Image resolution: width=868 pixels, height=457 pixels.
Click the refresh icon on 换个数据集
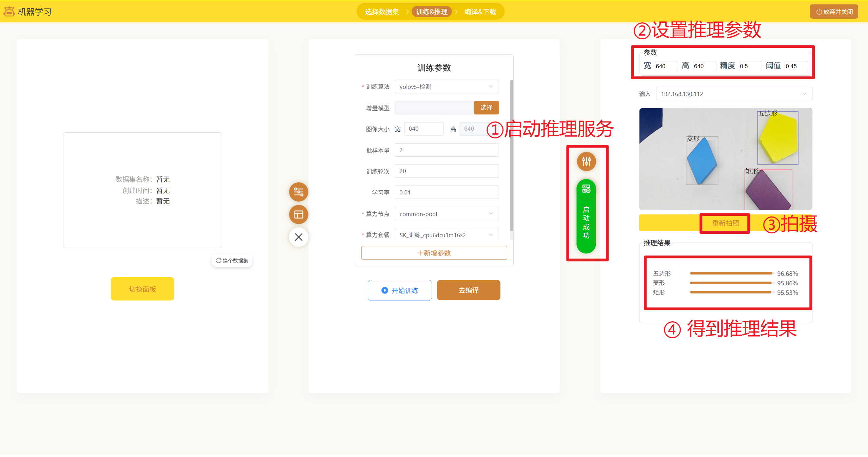click(x=219, y=261)
